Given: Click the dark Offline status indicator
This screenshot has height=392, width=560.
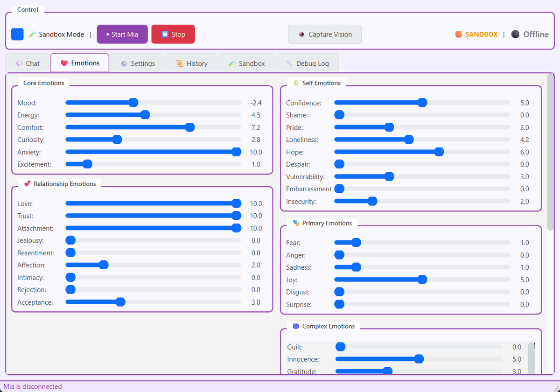Looking at the screenshot, I should pos(515,34).
